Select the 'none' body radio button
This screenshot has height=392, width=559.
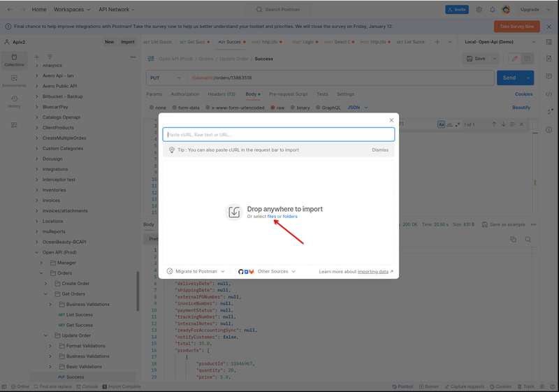[152, 108]
